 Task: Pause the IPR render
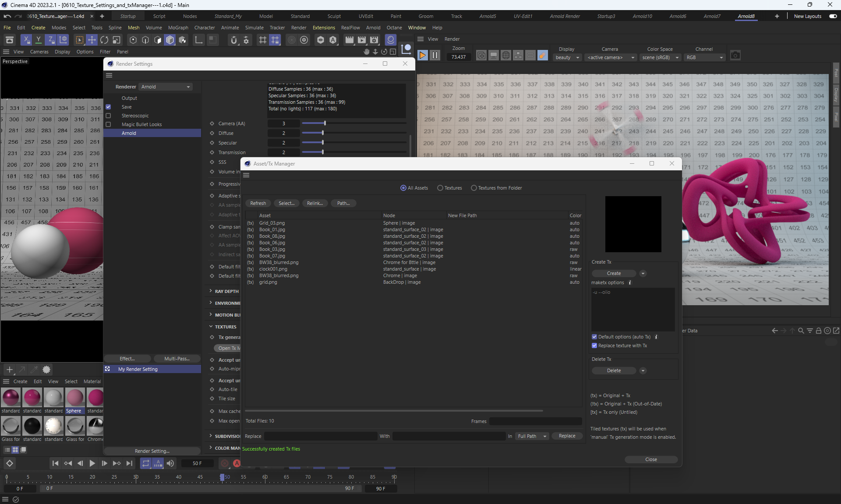(435, 55)
